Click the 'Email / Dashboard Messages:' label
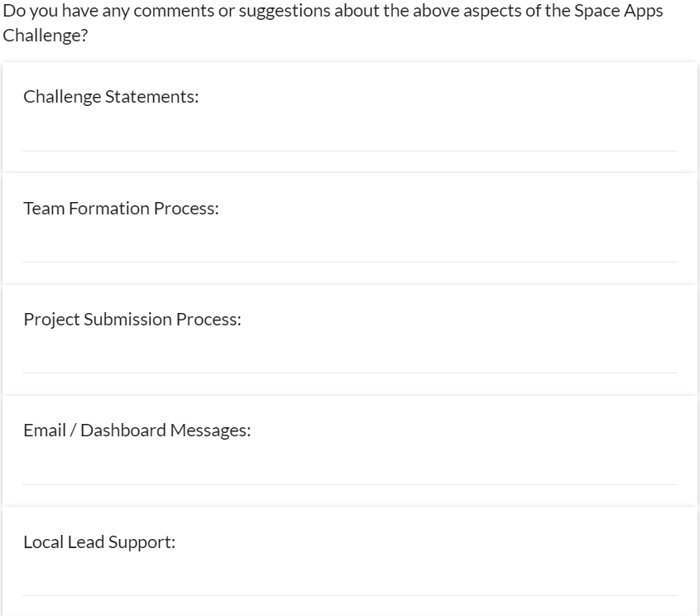Viewport: 700px width, 616px height. (137, 431)
